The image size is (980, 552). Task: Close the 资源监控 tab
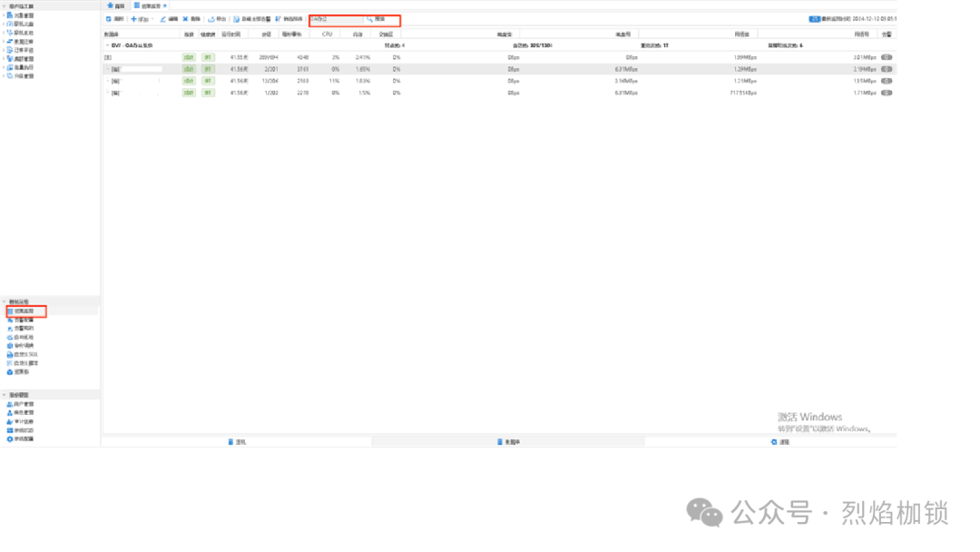point(165,5)
